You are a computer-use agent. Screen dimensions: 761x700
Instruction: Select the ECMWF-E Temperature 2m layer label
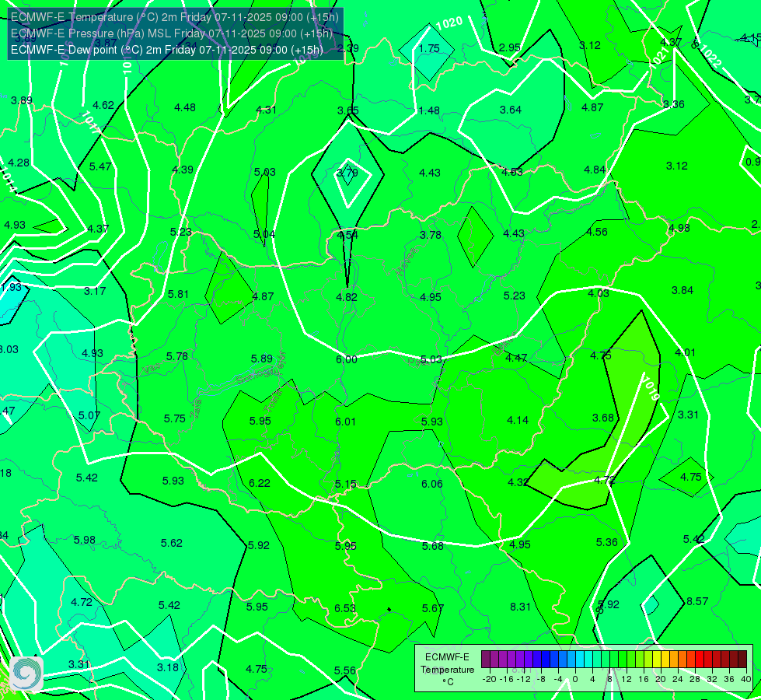point(175,17)
